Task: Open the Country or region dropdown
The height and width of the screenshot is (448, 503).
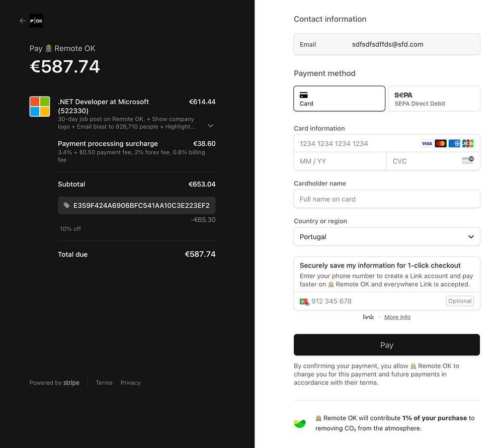Action: click(386, 237)
